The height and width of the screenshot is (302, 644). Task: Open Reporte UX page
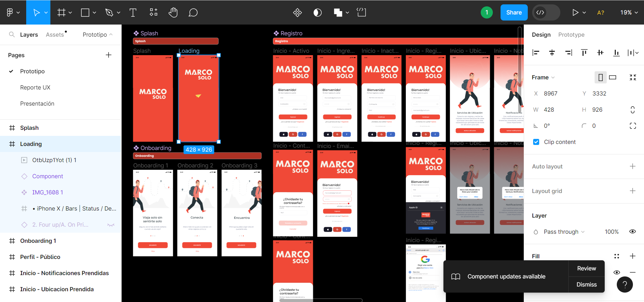(x=35, y=87)
